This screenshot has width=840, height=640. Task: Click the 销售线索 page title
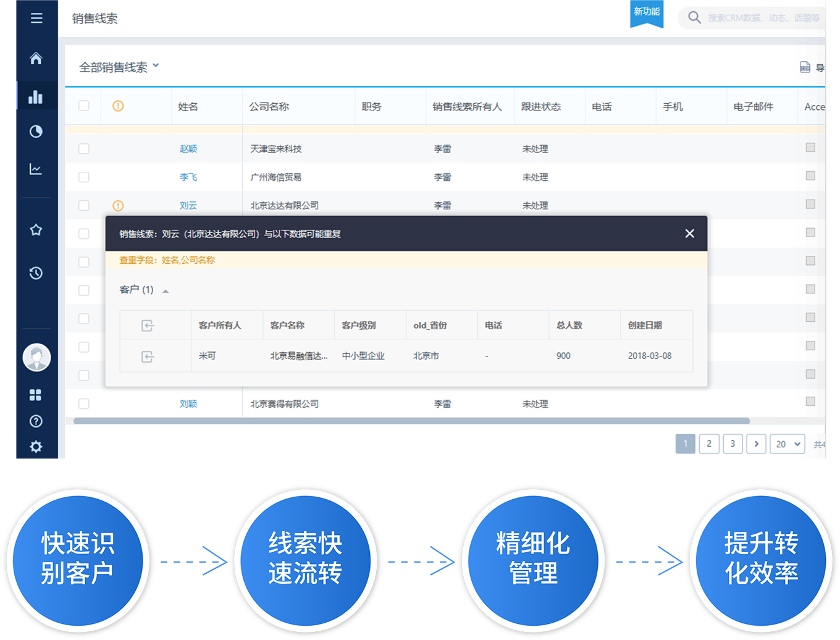tap(94, 19)
